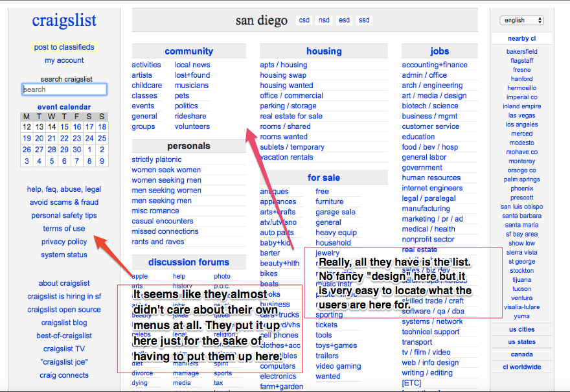
Task: Open the nsd sub-area link
Action: pyautogui.click(x=324, y=20)
